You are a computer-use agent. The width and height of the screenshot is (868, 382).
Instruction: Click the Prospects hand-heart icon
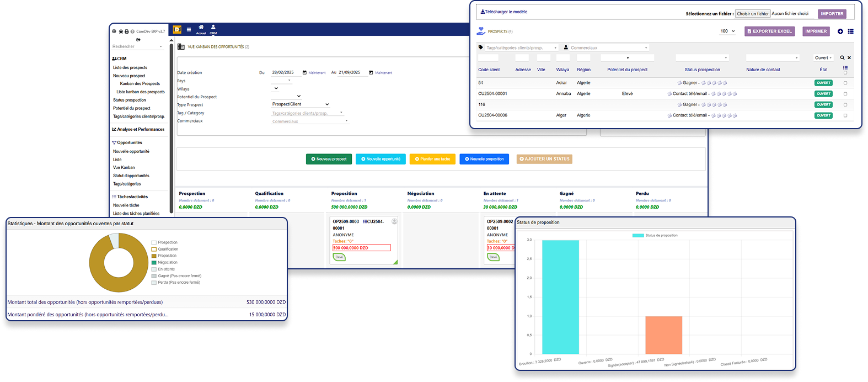481,31
